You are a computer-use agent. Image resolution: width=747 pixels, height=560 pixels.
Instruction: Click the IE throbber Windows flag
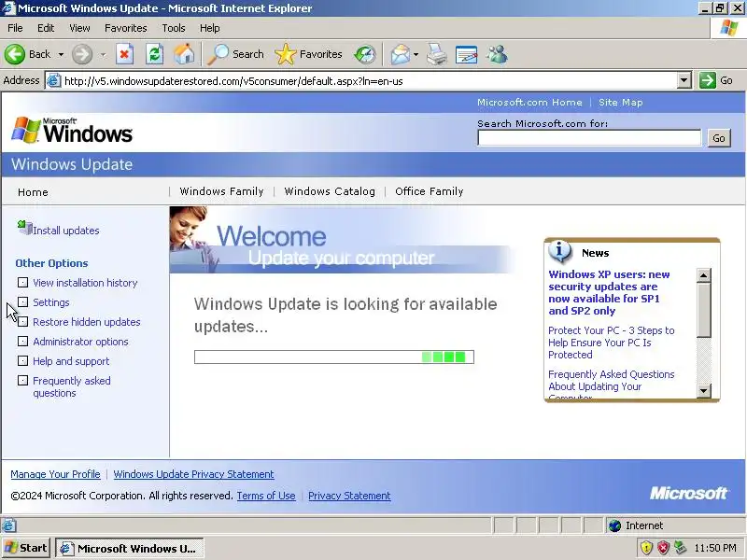(x=729, y=28)
